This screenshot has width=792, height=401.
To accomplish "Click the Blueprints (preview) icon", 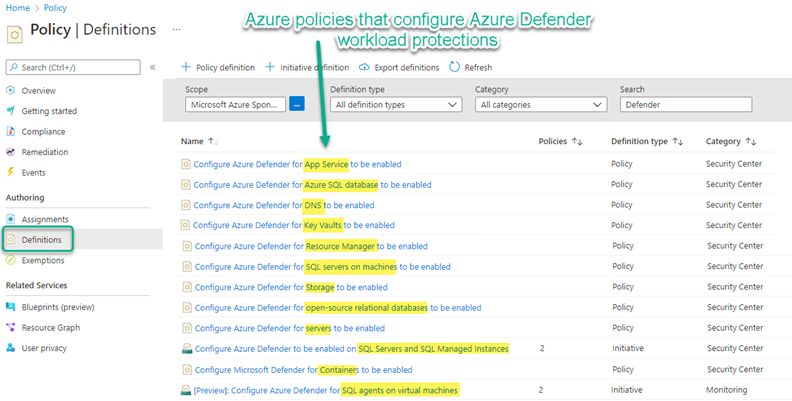I will point(11,306).
